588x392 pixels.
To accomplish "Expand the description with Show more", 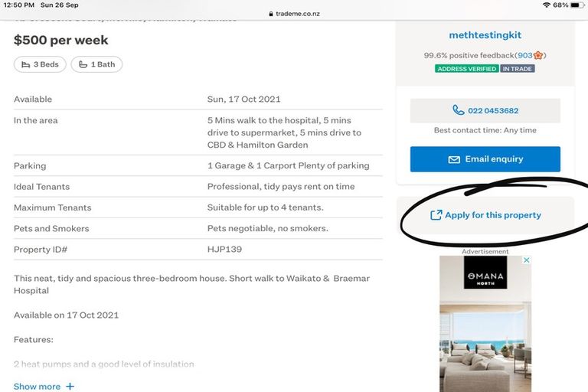I will [37, 387].
